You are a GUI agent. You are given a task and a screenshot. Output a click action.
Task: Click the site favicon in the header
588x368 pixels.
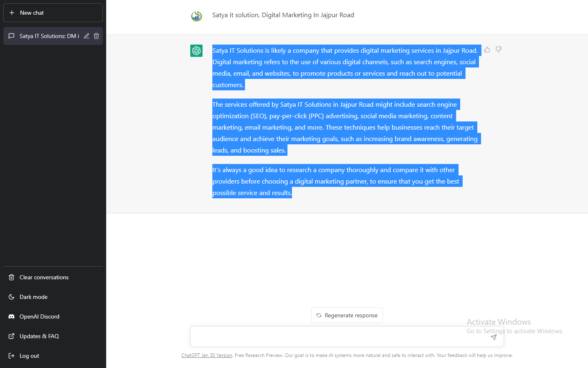pos(196,16)
